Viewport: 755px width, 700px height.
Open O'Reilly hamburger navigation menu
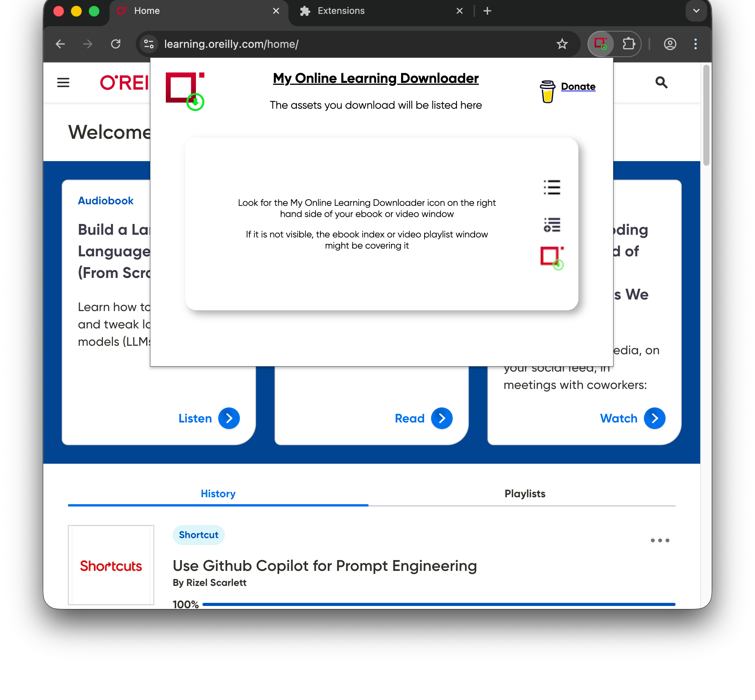(63, 82)
